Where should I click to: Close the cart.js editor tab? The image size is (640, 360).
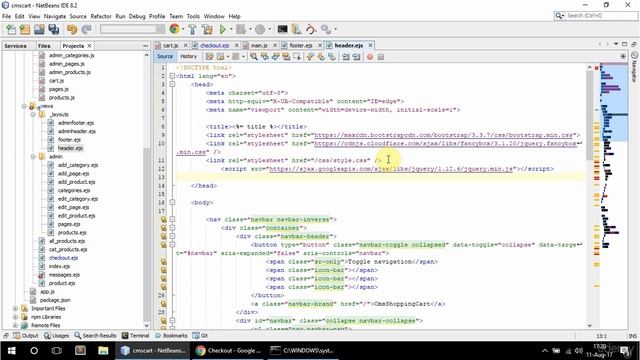[x=185, y=45]
